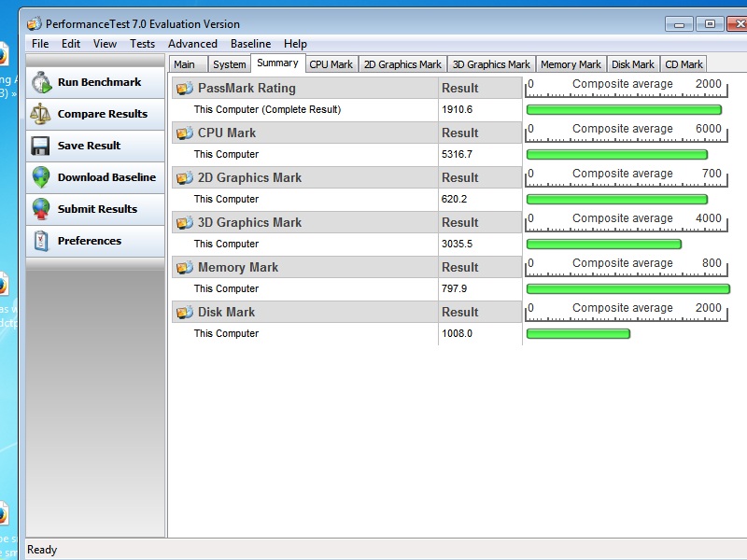Switch to the Memory Mark tab
747x560 pixels.
point(571,64)
